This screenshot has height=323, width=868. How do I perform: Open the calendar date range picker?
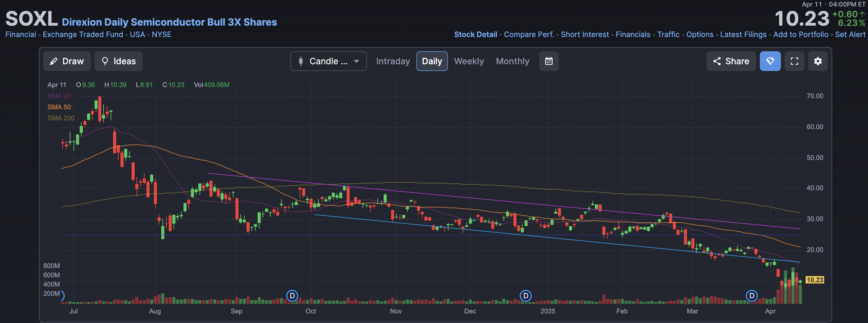549,61
